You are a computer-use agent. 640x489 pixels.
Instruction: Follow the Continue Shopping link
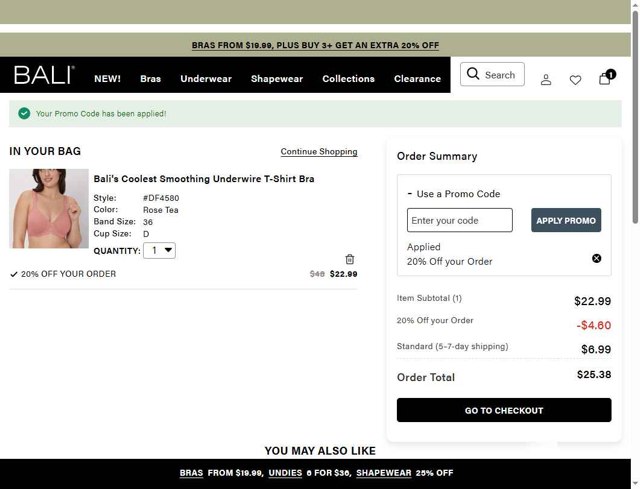point(319,151)
